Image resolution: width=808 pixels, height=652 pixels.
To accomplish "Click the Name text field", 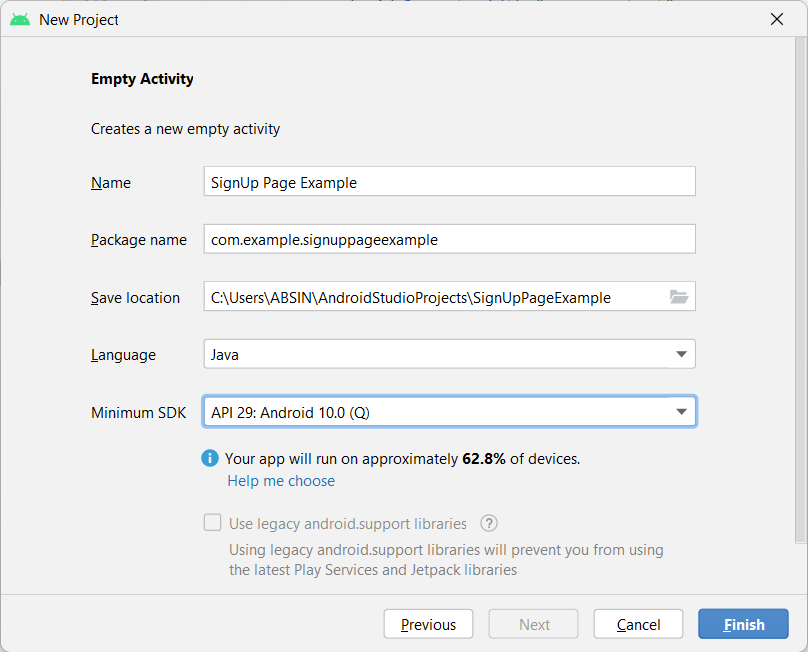I will (449, 182).
